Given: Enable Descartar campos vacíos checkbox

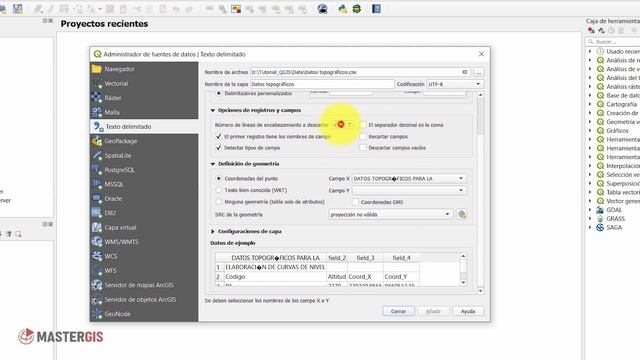Looking at the screenshot, I should coord(363,148).
